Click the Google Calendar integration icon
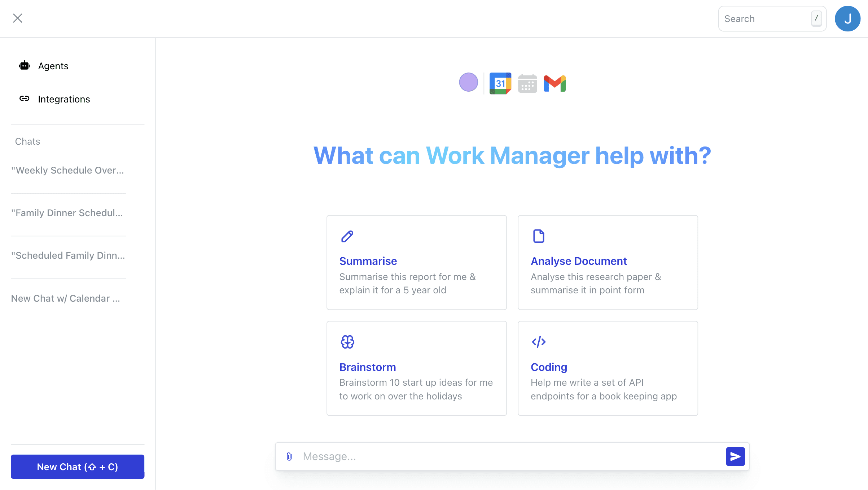This screenshot has height=490, width=868. 499,83
